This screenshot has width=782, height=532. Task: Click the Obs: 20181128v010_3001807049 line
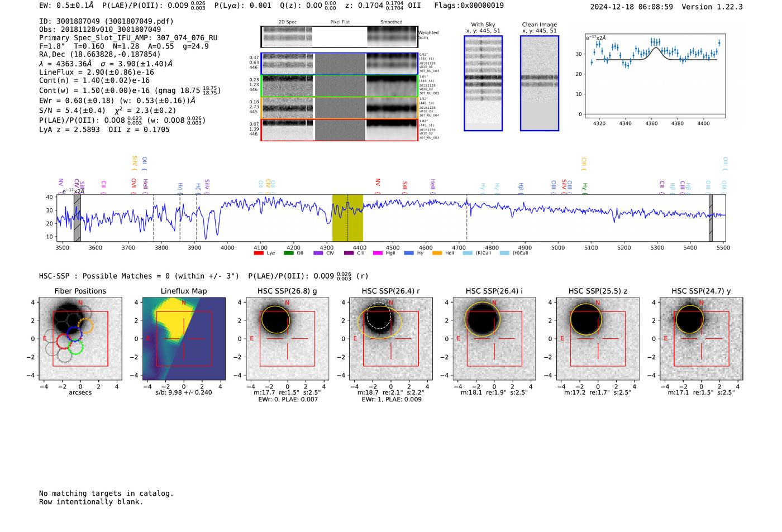100,30
